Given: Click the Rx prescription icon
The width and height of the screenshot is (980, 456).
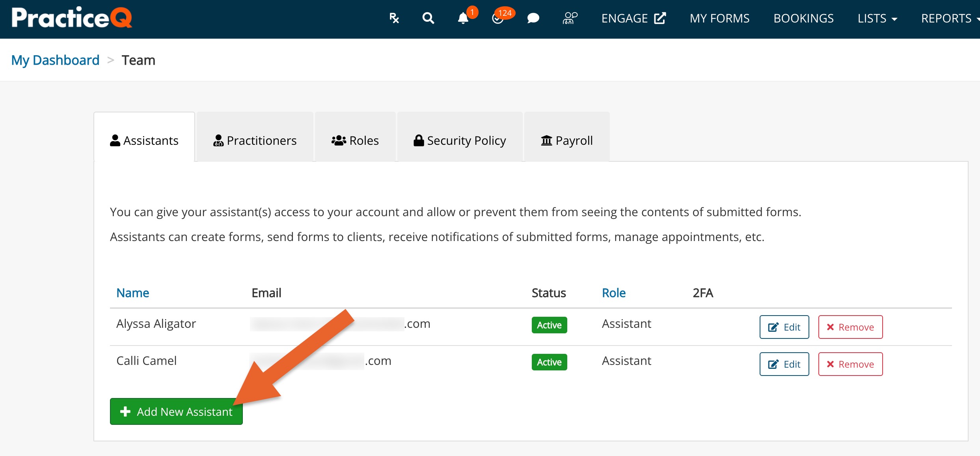Looking at the screenshot, I should pyautogui.click(x=394, y=18).
